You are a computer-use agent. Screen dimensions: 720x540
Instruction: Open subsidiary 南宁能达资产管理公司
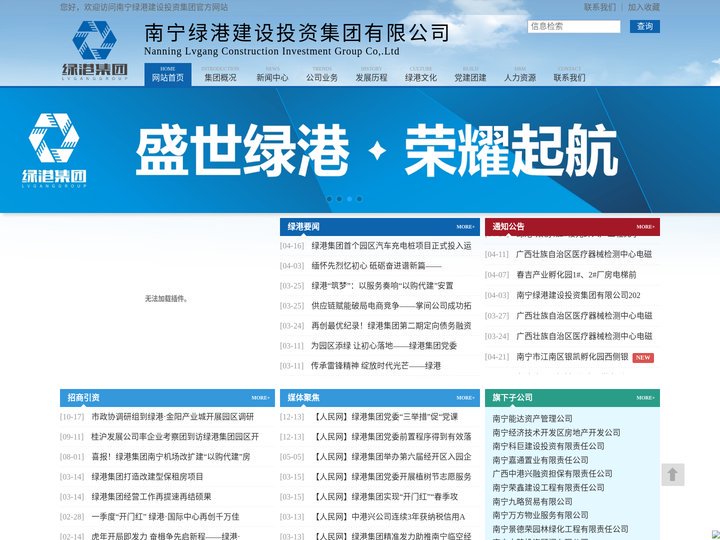coord(533,419)
